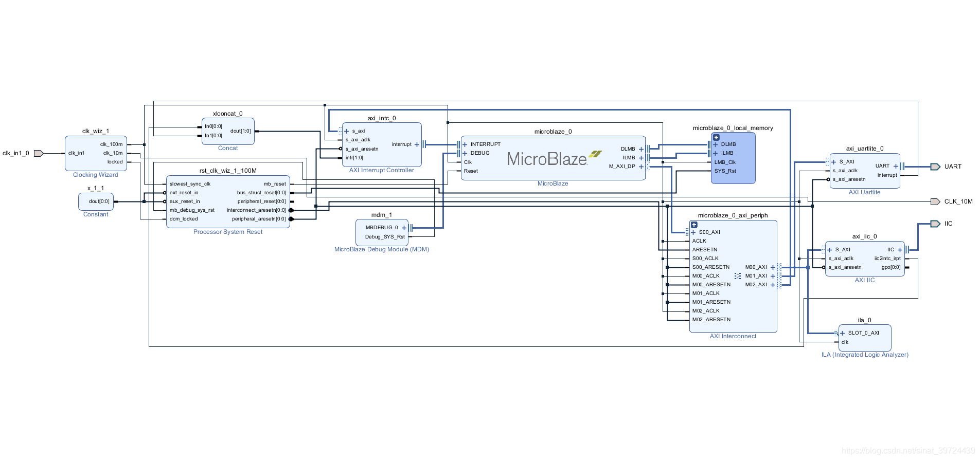Image resolution: width=980 pixels, height=460 pixels.
Task: Expand the S_AXI interface on axi_iic_0
Action: click(x=829, y=250)
